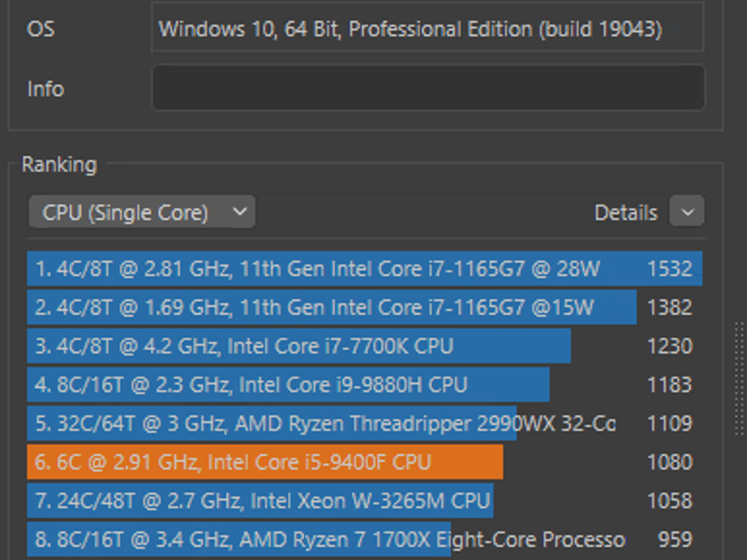The height and width of the screenshot is (560, 747).
Task: Select the Threadripper 2990WX ranking row
Action: click(365, 423)
